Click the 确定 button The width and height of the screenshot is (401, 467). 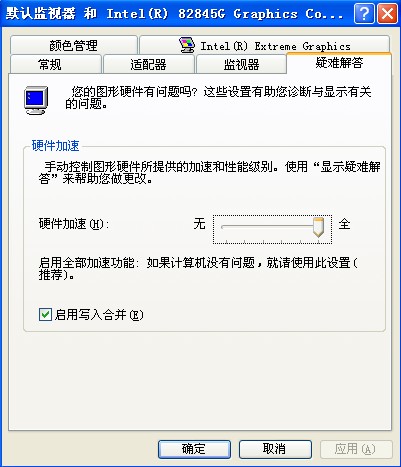point(194,449)
